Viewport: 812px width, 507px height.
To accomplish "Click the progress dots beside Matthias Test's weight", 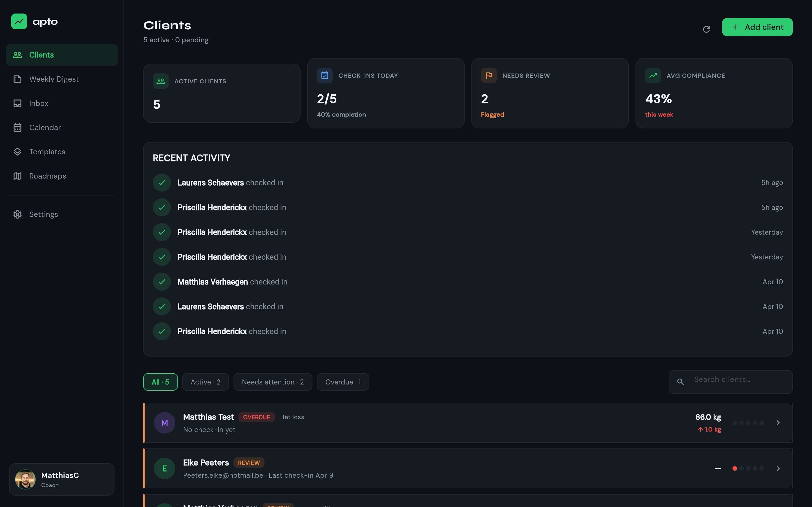I will coord(749,423).
